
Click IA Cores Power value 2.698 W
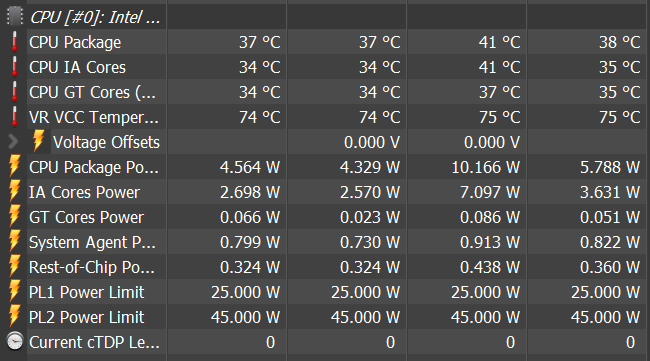point(250,192)
